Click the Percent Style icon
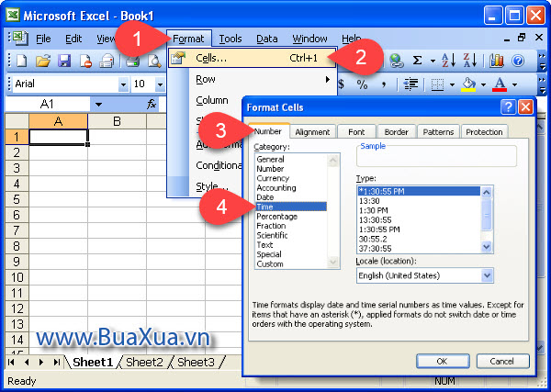The image size is (551, 392). coord(362,84)
